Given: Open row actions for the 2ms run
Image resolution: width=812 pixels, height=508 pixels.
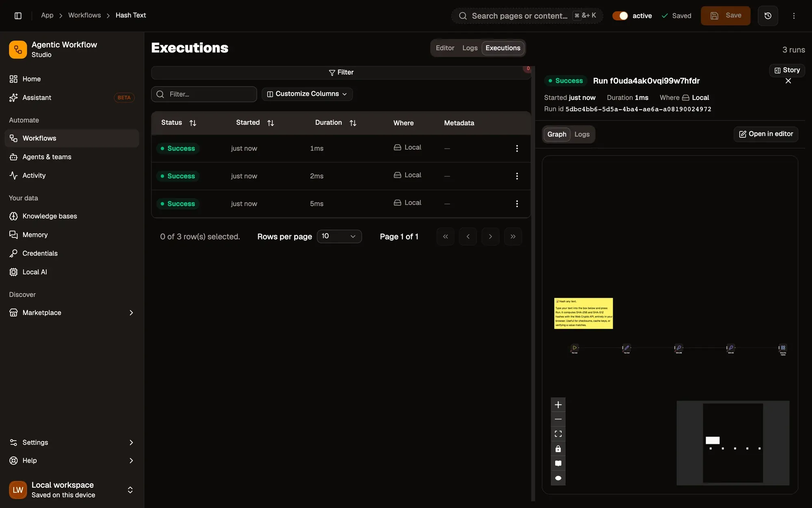Looking at the screenshot, I should click(517, 176).
